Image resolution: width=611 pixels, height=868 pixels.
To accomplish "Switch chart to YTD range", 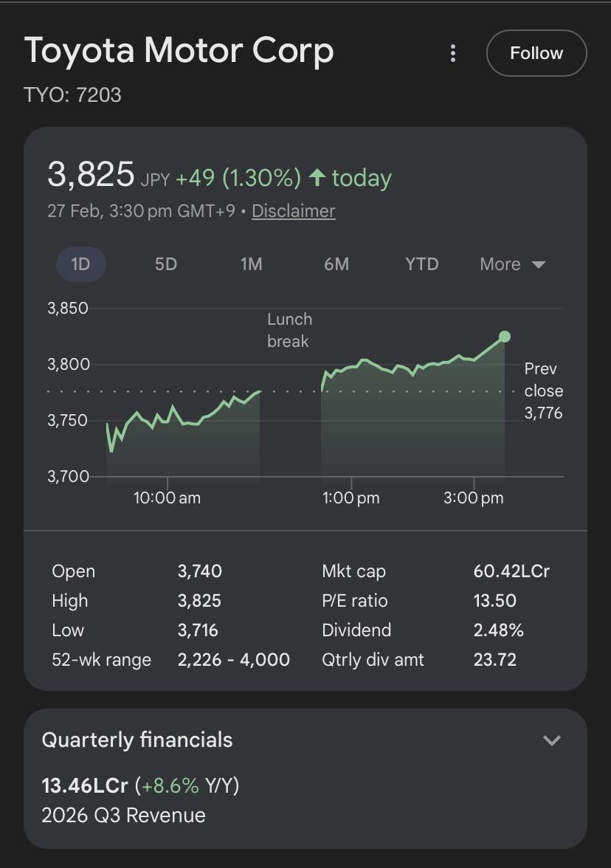I will [x=421, y=264].
